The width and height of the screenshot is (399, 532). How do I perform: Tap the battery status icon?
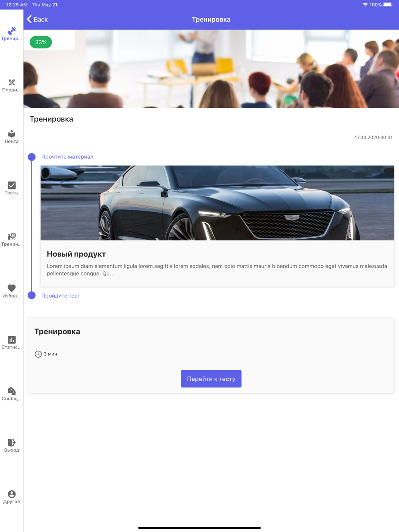coord(388,5)
